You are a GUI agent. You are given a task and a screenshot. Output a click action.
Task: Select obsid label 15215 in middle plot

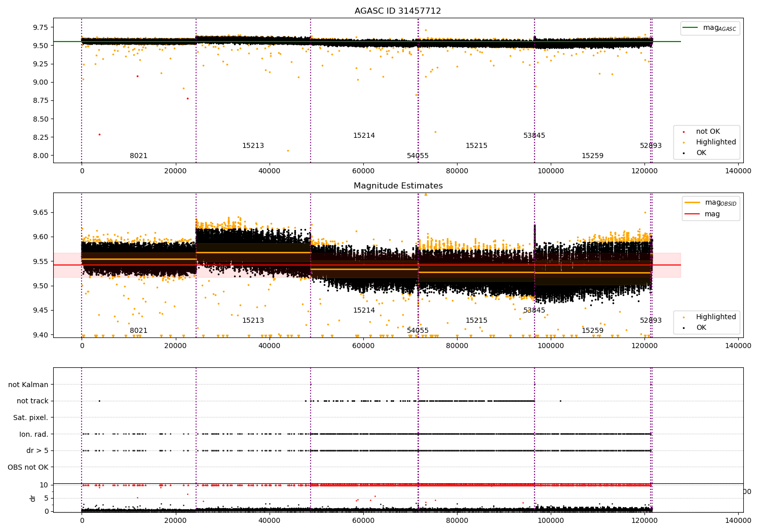click(x=476, y=321)
